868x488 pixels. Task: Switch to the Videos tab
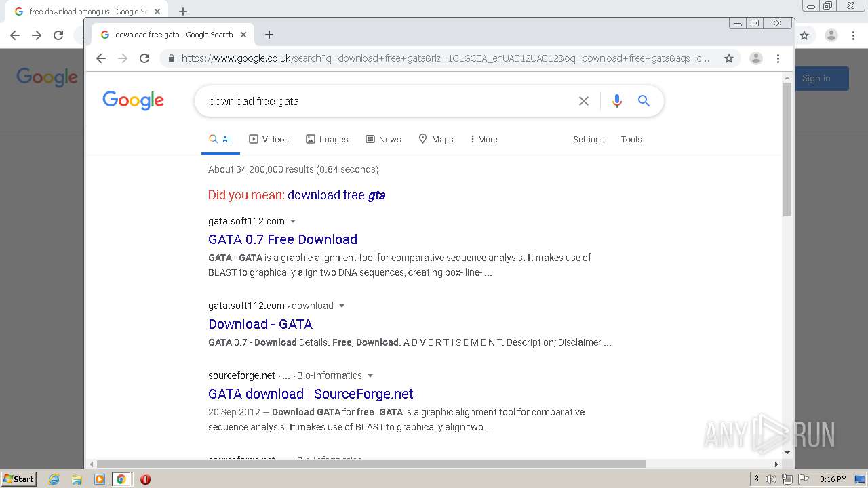click(x=269, y=139)
